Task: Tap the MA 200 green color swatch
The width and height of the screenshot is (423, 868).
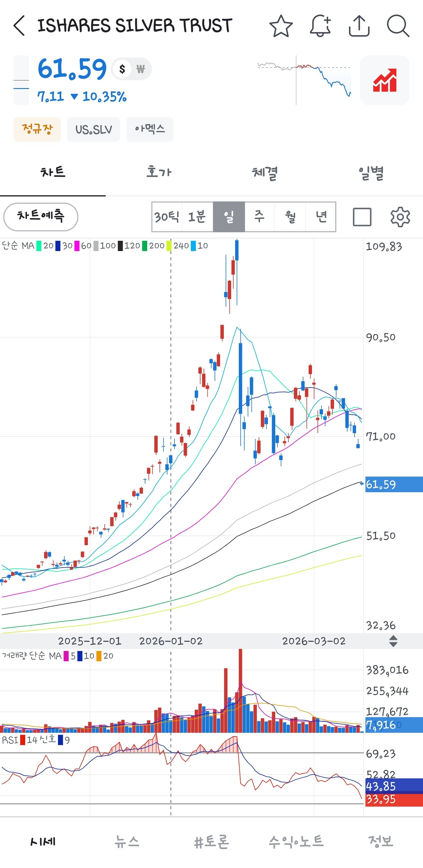Action: coord(145,246)
